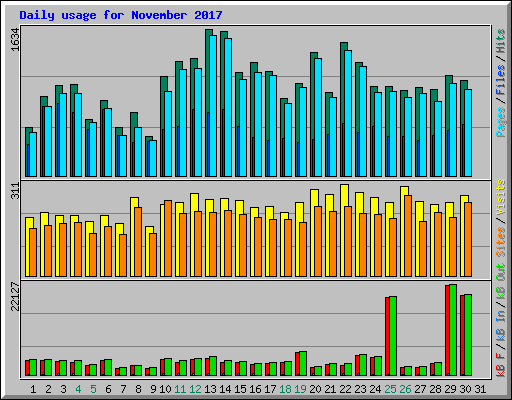Click weekend day 5 label

[x=93, y=389]
